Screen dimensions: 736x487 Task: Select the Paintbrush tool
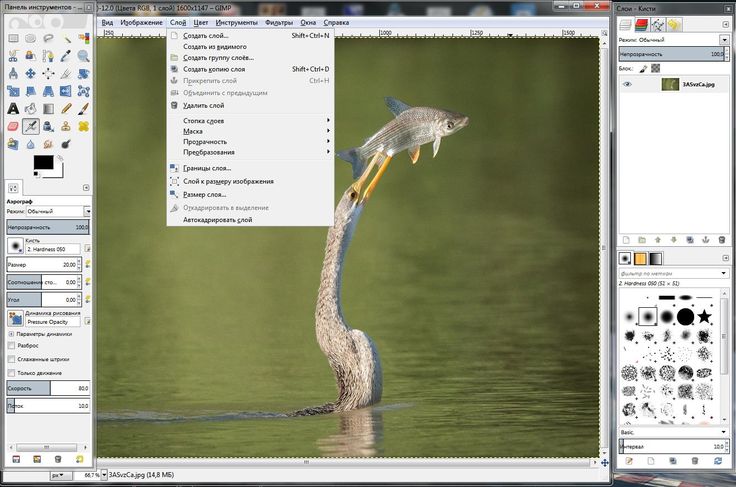[84, 109]
